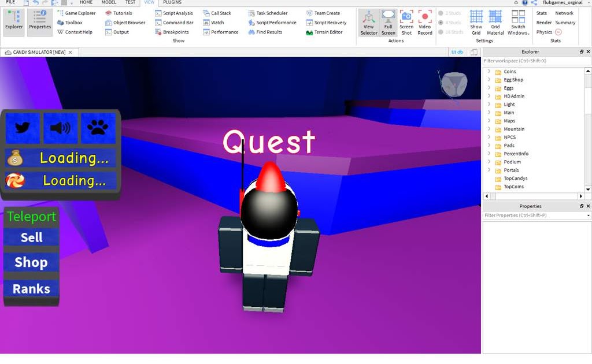
Task: Open Find Results
Action: (x=265, y=32)
